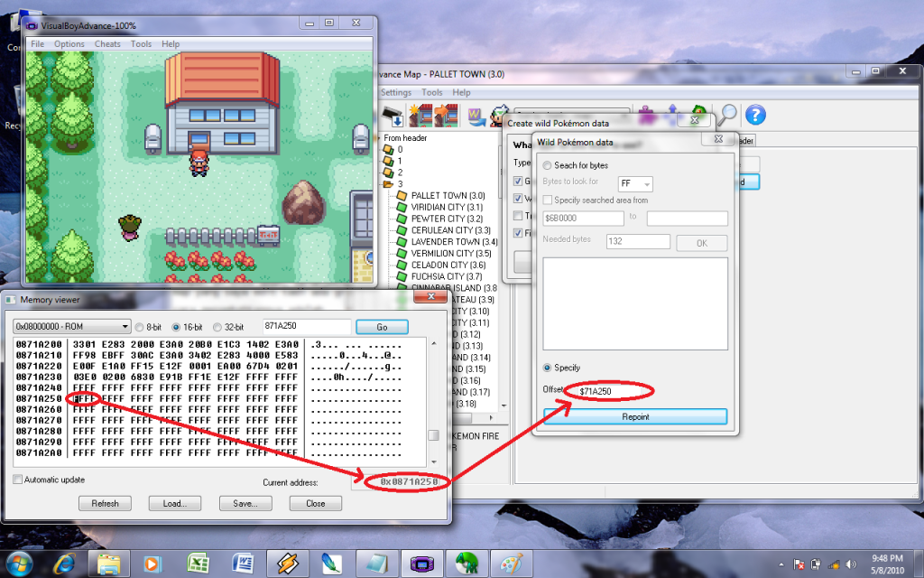Image resolution: width=924 pixels, height=578 pixels.
Task: Open the Options menu in VisualBoyAdvance
Action: click(69, 43)
